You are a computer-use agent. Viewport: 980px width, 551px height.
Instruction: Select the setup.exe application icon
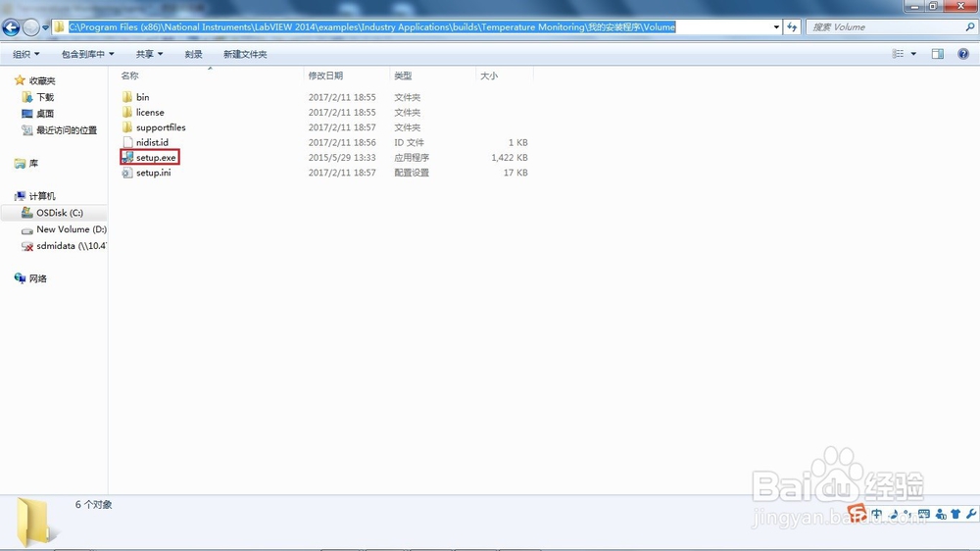point(127,157)
